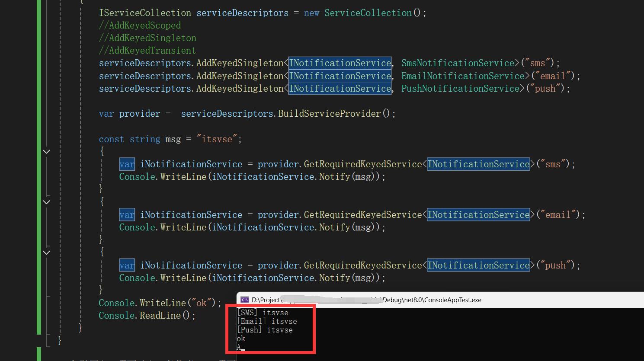Image resolution: width=644 pixels, height=361 pixels.
Task: Click the ConsoleAppTest.exe console title bar
Action: pyautogui.click(x=433, y=300)
